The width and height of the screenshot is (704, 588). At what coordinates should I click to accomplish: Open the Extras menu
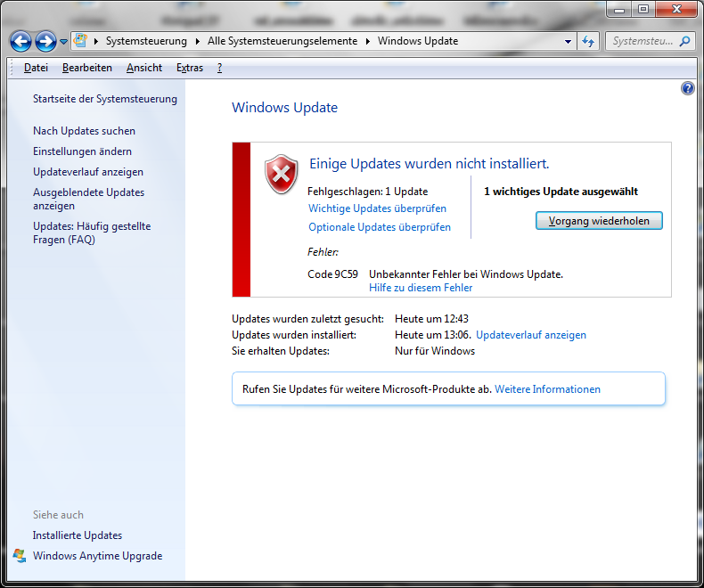[x=190, y=68]
